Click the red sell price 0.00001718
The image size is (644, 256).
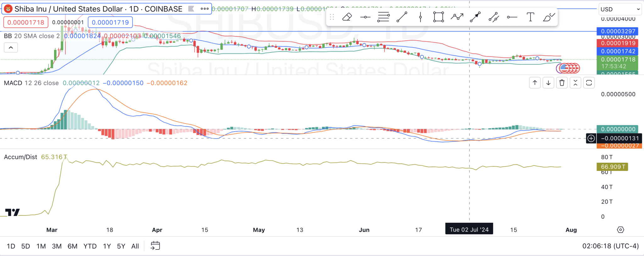tap(26, 23)
